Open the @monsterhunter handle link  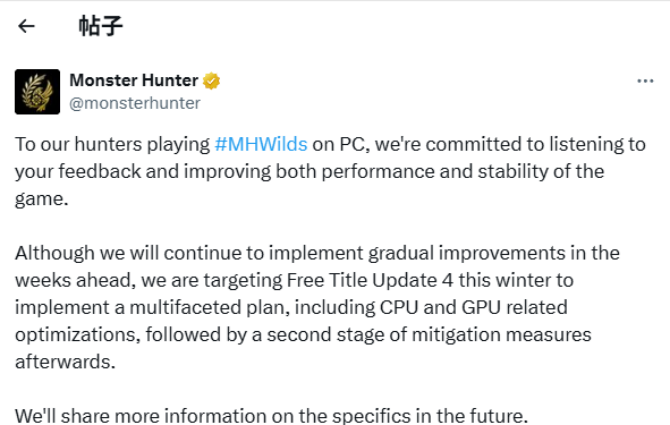tap(134, 102)
